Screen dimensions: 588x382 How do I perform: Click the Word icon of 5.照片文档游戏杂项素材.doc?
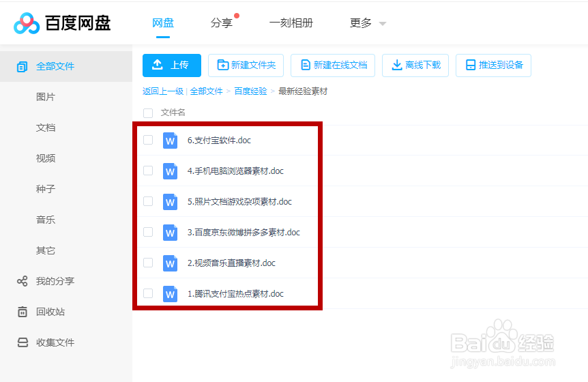pos(171,202)
